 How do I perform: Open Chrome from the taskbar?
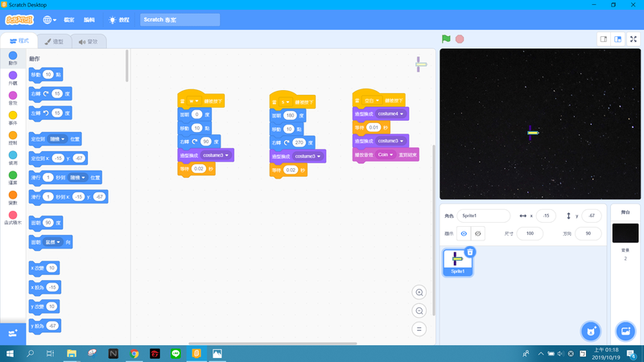(134, 353)
